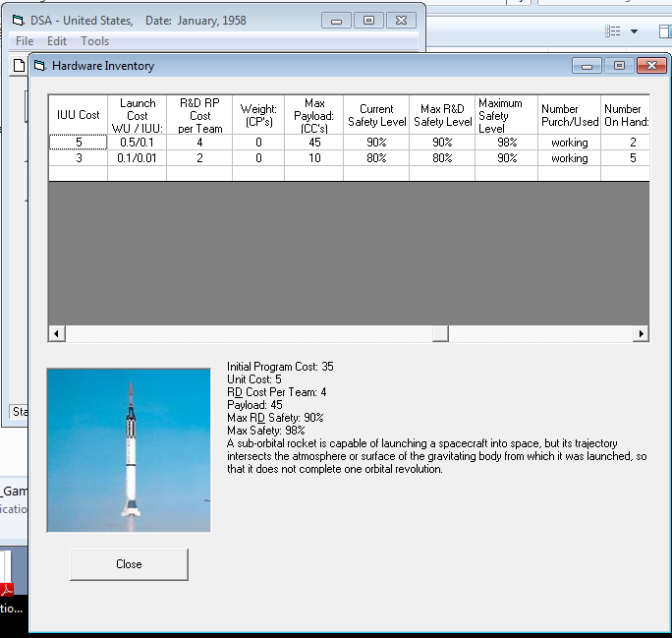Maximize the Hardware Inventory window
Viewport: 672px width, 638px height.
619,66
